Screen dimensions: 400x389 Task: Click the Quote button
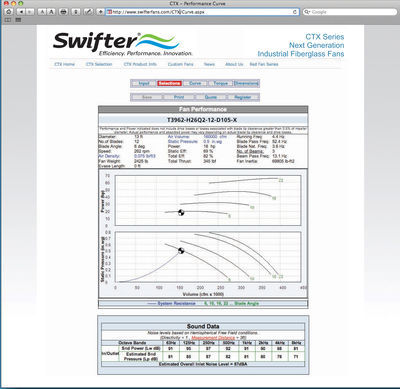(x=211, y=97)
